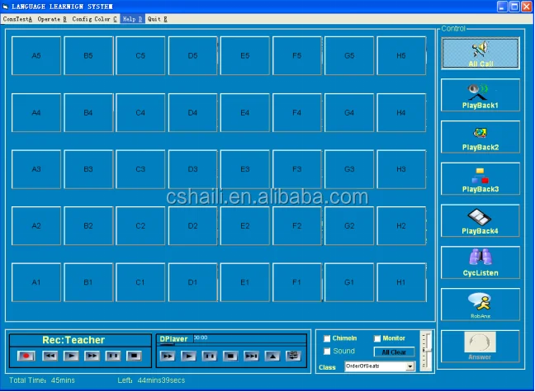The image size is (535, 392).
Task: Play the teacher recording
Action: (71, 357)
